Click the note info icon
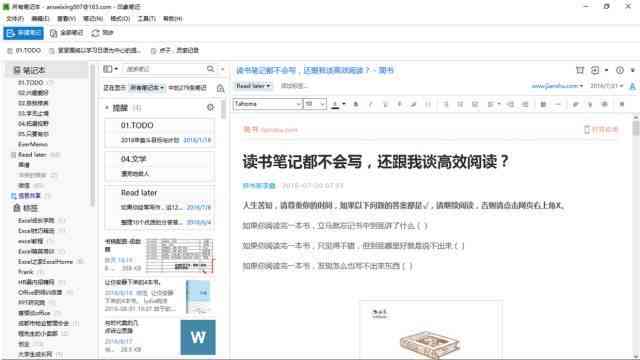Screen dimensions: 640x360 tap(620, 70)
